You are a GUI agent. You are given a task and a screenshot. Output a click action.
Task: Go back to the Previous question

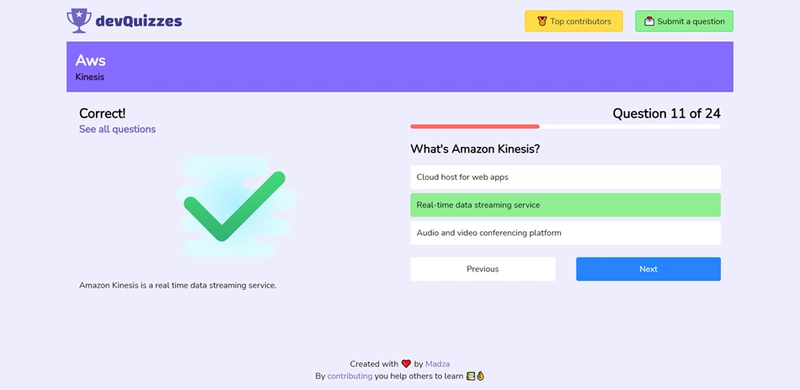(483, 269)
